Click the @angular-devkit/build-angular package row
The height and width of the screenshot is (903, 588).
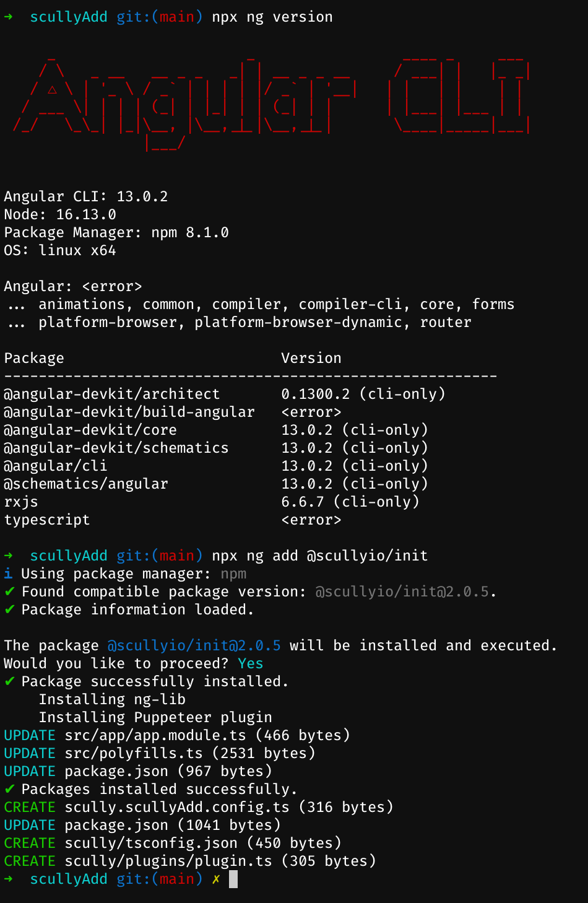point(173,412)
